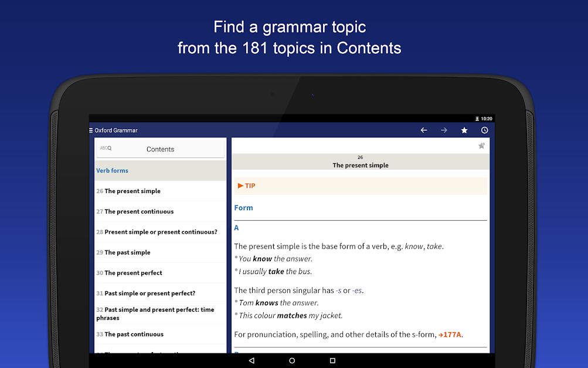The image size is (588, 368).
Task: Click the blue Form heading
Action: (x=243, y=208)
